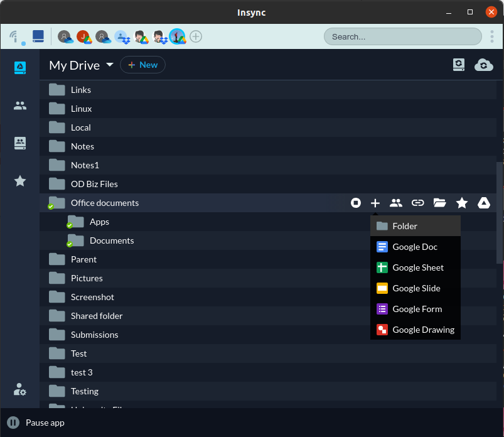The width and height of the screenshot is (504, 437).
Task: Open the My Drive dropdown
Action: click(110, 65)
